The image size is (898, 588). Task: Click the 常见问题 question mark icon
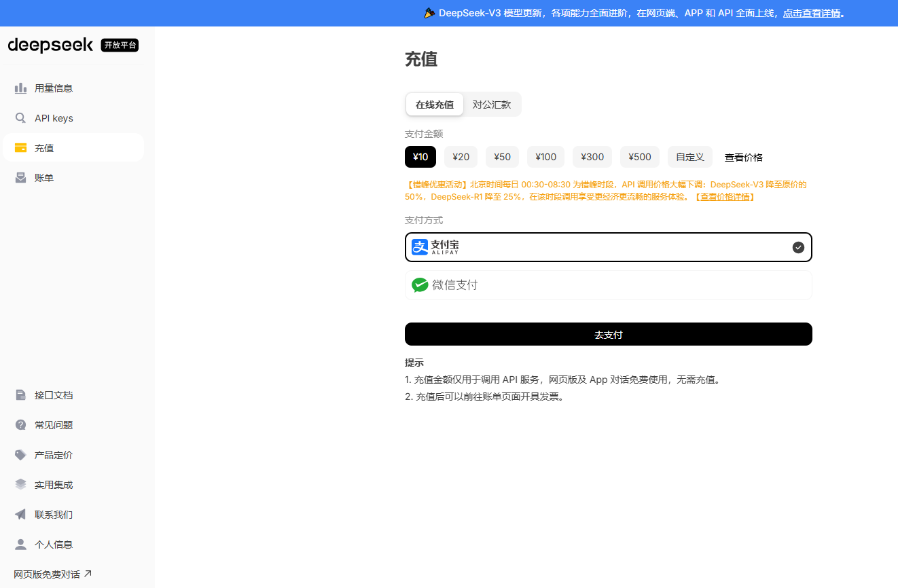click(x=20, y=425)
